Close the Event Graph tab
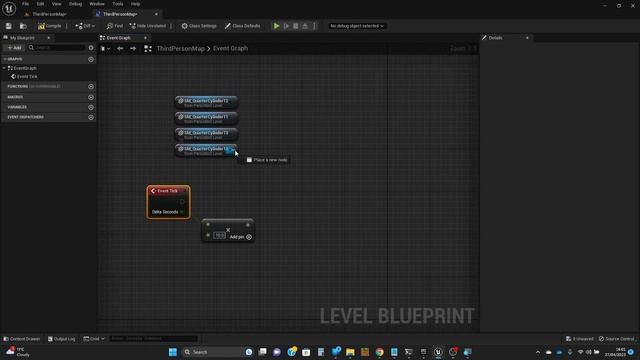Viewport: 640px width, 360px height. [x=145, y=38]
